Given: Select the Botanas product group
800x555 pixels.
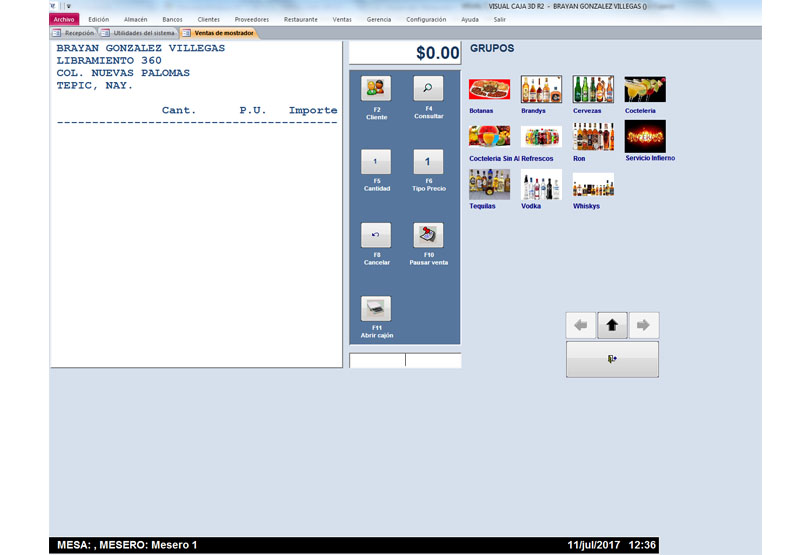Looking at the screenshot, I should [489, 90].
